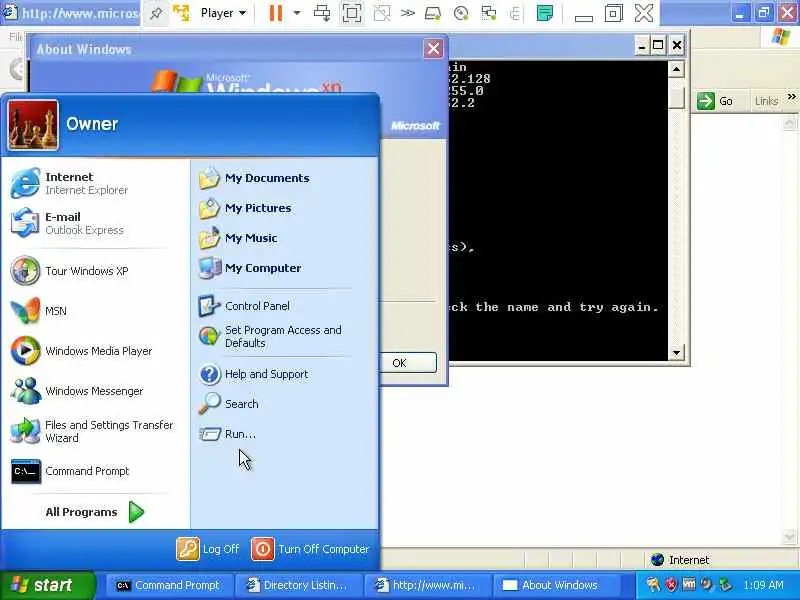Expand IE Links chevron overflow
This screenshot has height=600, width=800.
click(x=791, y=96)
